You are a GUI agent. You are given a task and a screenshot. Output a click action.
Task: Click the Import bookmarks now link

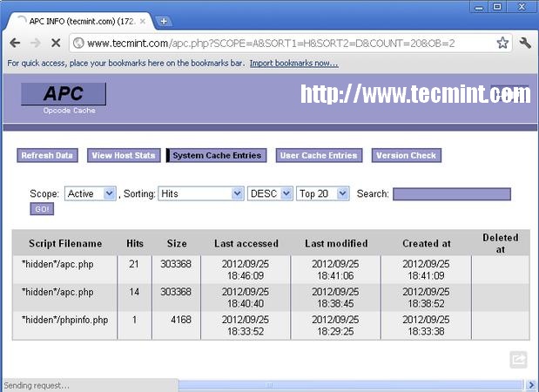[x=293, y=63]
